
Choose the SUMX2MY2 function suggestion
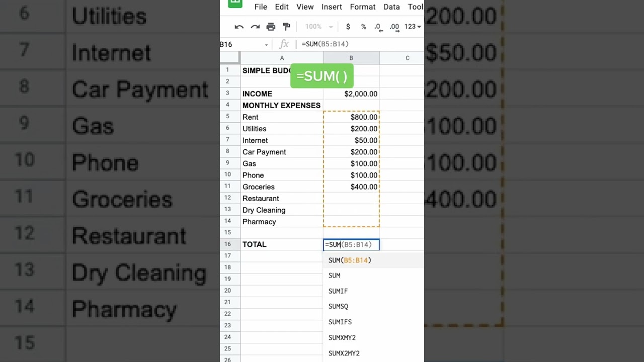(x=373, y=353)
